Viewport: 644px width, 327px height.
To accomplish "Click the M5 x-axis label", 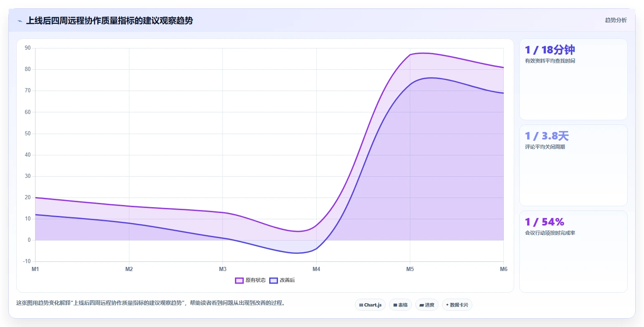I will (x=410, y=269).
